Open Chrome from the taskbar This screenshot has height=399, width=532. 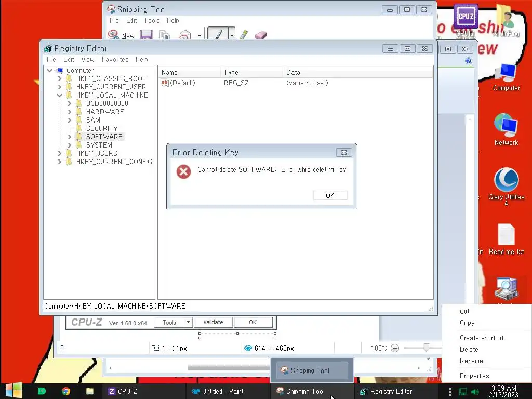tap(66, 391)
